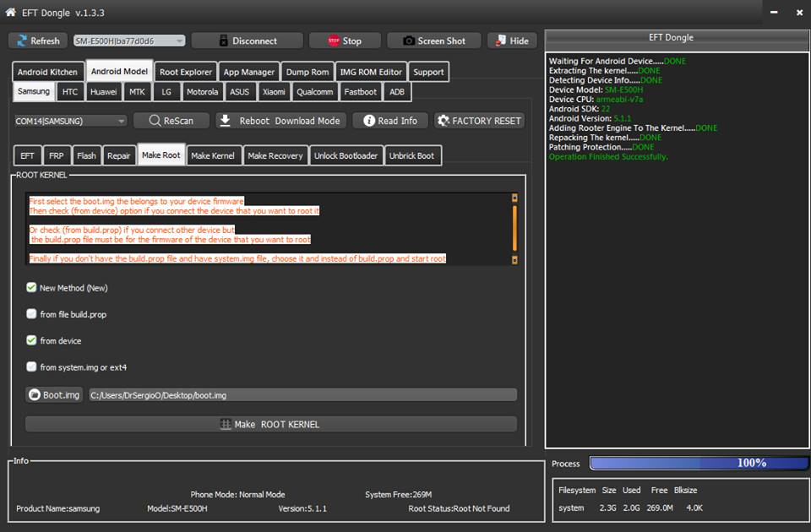The height and width of the screenshot is (532, 811).
Task: Open the Root Explorer tab
Action: click(x=186, y=72)
